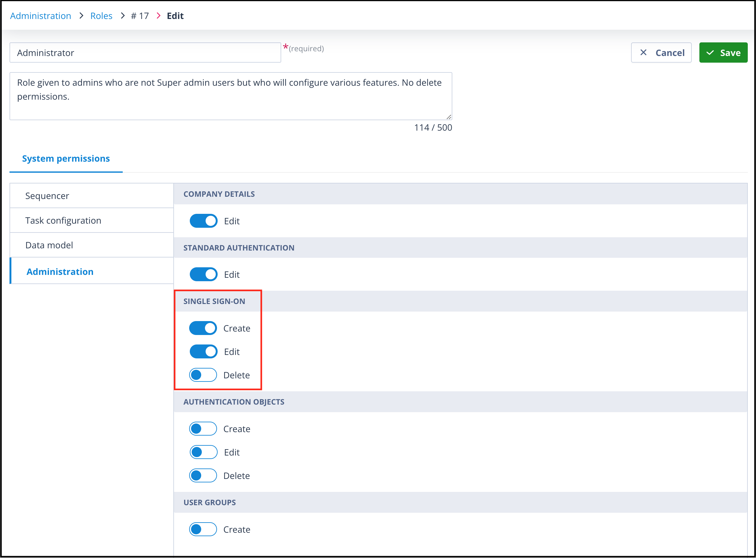Cancel editing the role
The width and height of the screenshot is (756, 558).
pos(661,53)
